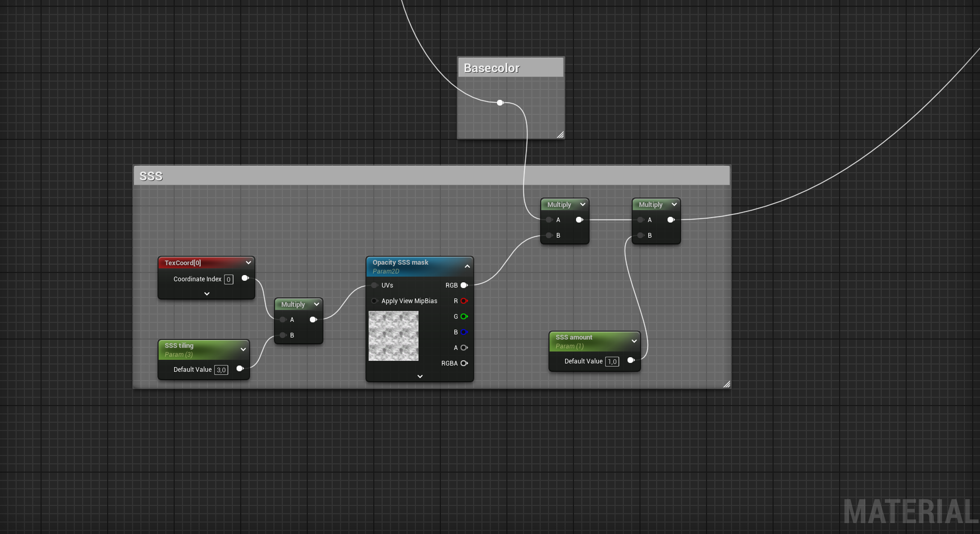Image resolution: width=980 pixels, height=534 pixels.
Task: Select the SSS comment box title bar
Action: (x=432, y=176)
